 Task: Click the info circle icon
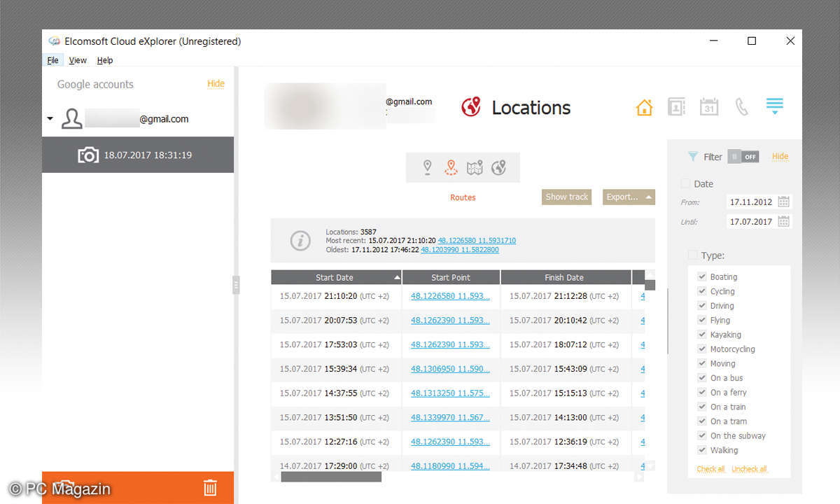[300, 241]
